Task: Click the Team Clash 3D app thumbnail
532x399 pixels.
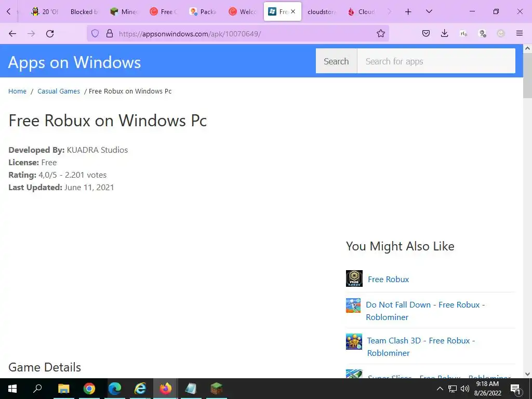Action: tap(354, 341)
